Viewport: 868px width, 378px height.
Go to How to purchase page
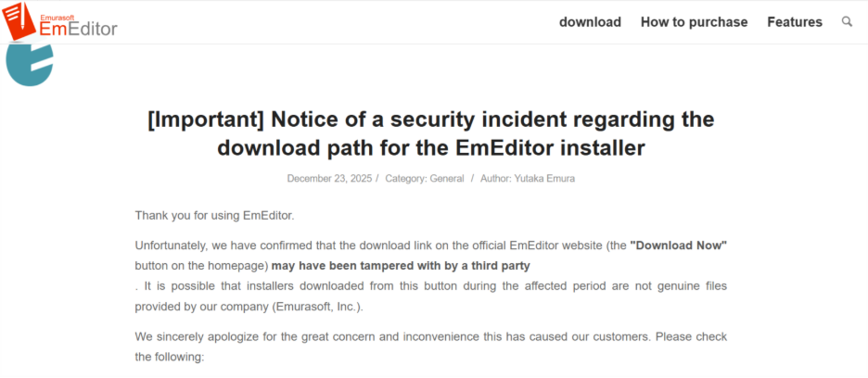pos(694,22)
